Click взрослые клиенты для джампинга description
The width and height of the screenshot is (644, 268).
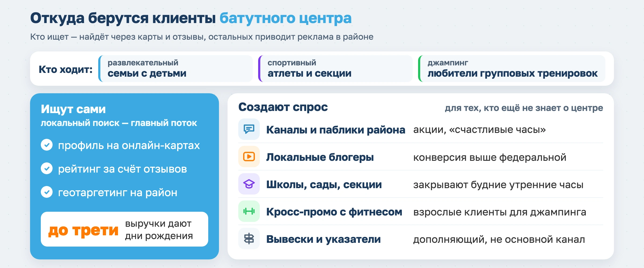click(500, 212)
